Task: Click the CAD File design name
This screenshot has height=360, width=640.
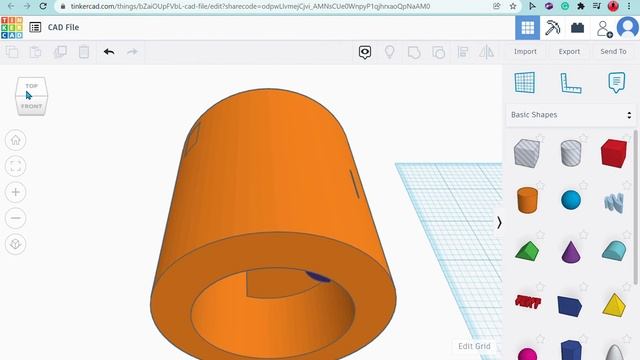Action: click(63, 27)
